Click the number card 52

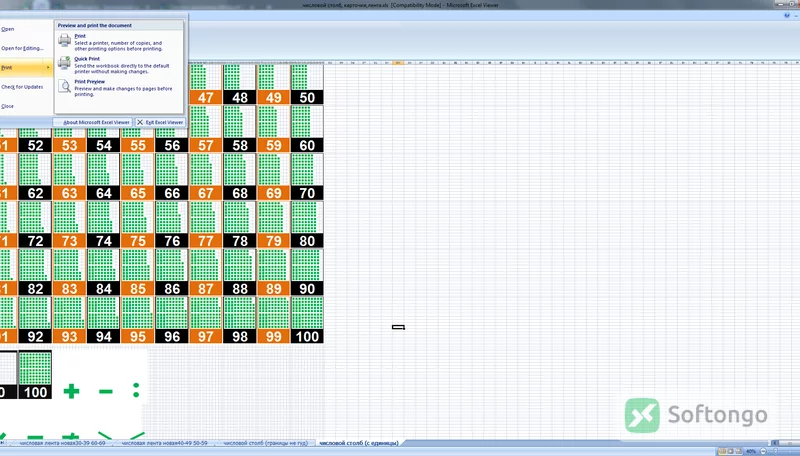pyautogui.click(x=35, y=139)
